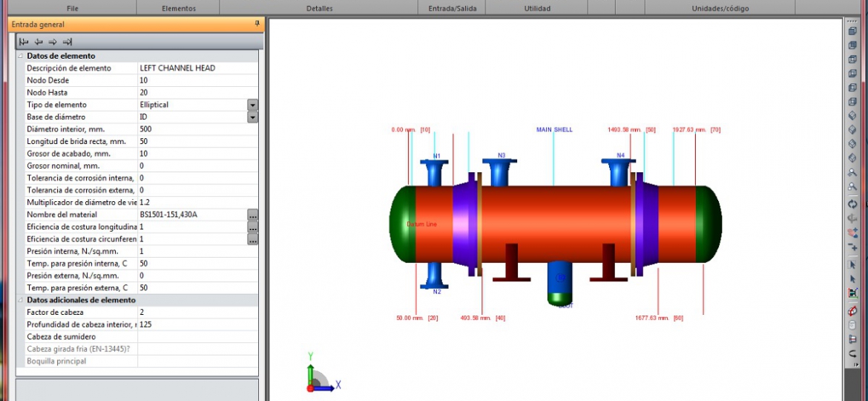Collapse the Datos de elemento section
This screenshot has height=401, width=868.
point(20,56)
